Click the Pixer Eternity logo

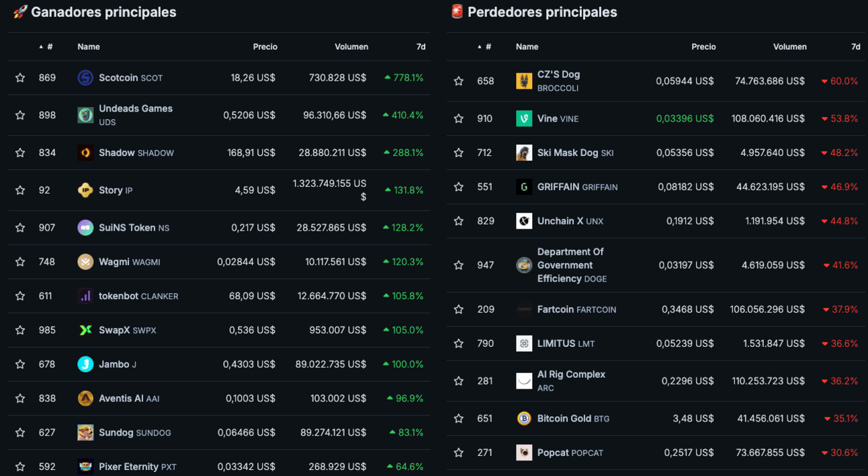point(85,467)
